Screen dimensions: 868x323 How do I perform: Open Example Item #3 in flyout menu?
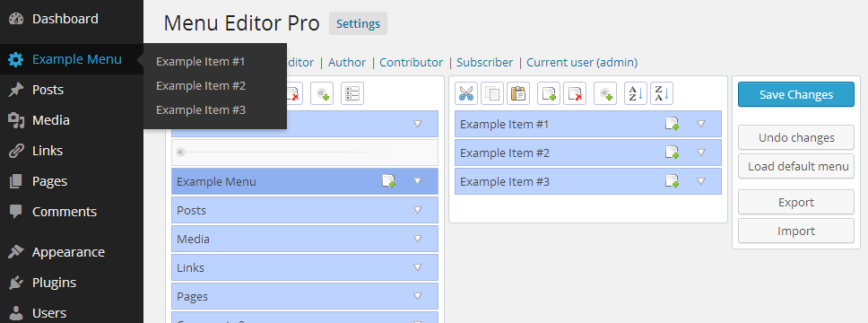point(200,110)
